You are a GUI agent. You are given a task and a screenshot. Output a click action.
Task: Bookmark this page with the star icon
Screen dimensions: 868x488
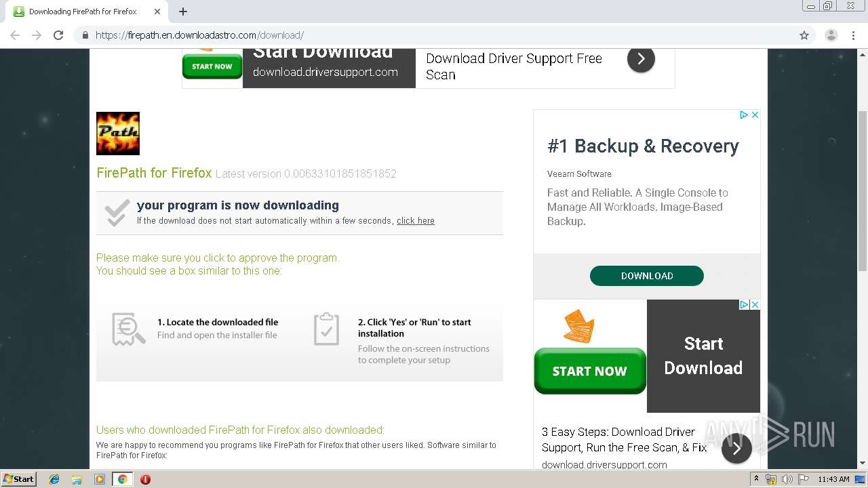[804, 35]
